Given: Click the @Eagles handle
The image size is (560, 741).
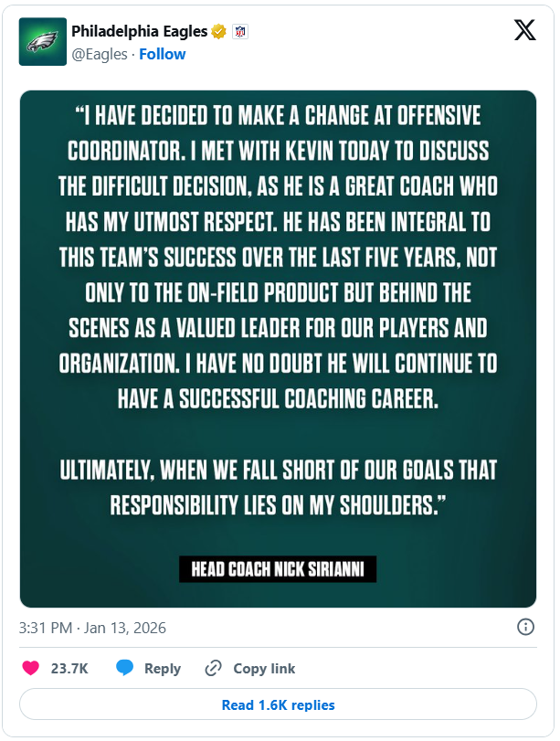Looking at the screenshot, I should tap(98, 54).
